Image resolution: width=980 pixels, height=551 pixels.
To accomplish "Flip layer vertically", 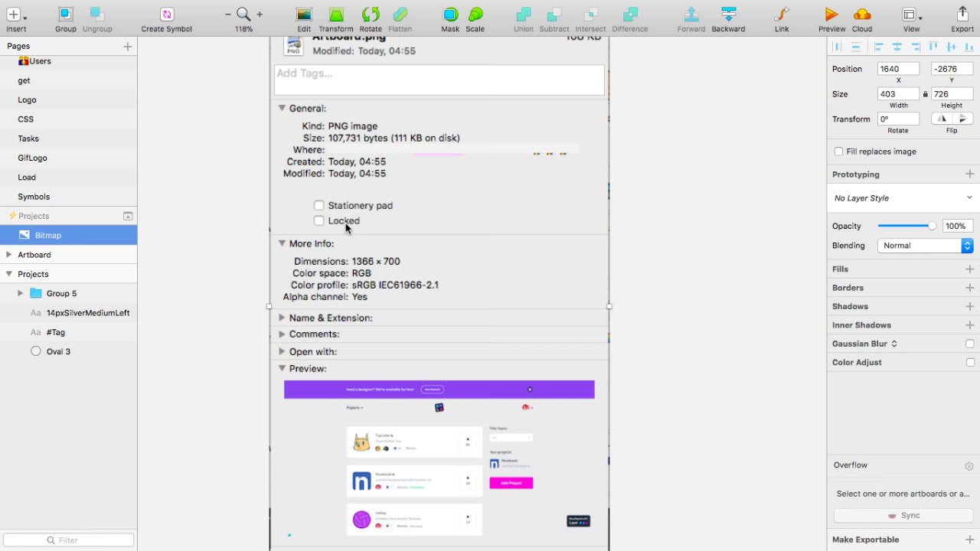I will [962, 119].
